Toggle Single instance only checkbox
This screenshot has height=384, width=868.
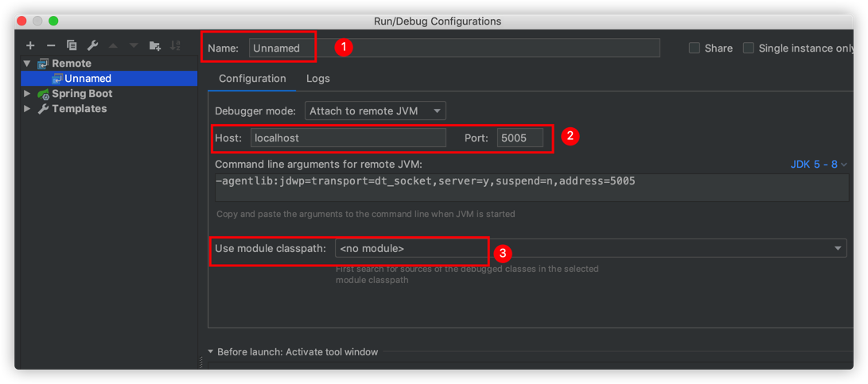(x=749, y=48)
